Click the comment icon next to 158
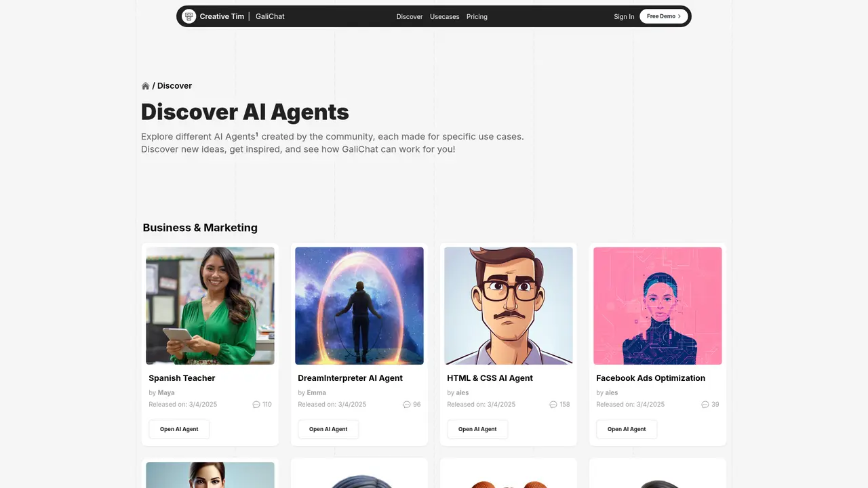Screen dimensions: 868x488 click(x=553, y=405)
